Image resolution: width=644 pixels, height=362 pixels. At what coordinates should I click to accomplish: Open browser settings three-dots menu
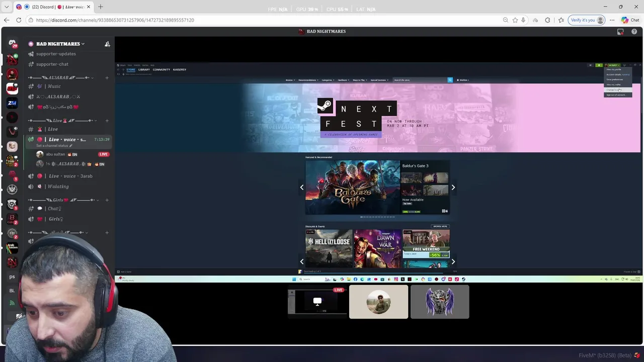click(612, 20)
